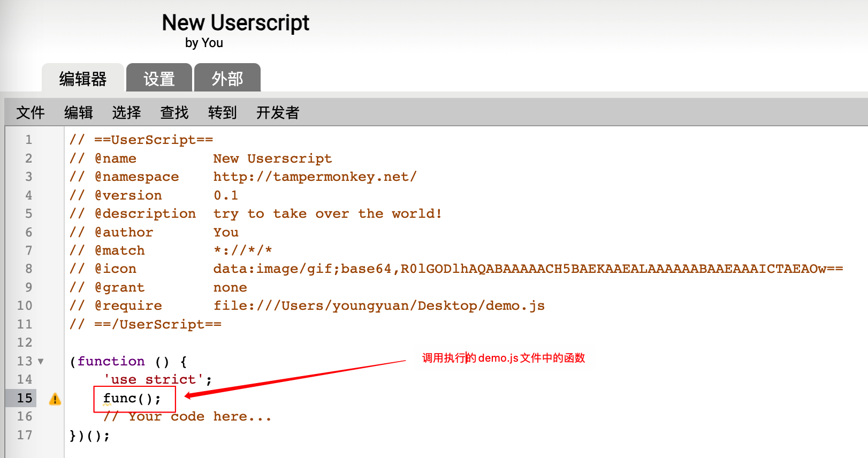The width and height of the screenshot is (868, 458).
Task: Open the 设置 tab
Action: tap(159, 78)
